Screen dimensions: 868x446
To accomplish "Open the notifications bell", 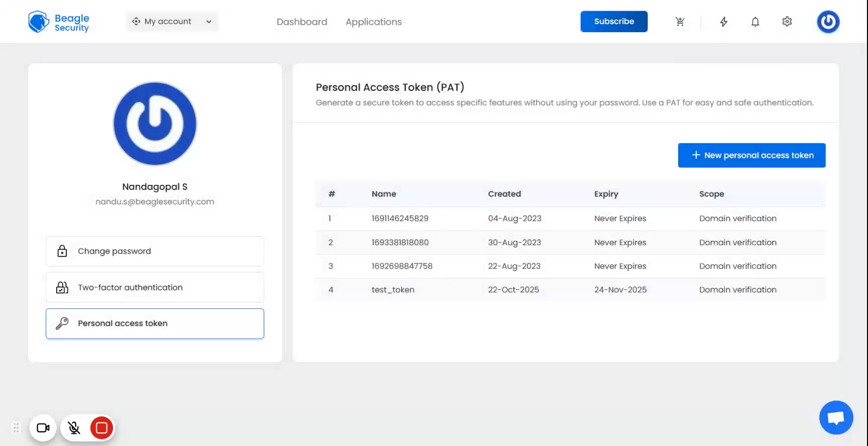I will (x=755, y=22).
